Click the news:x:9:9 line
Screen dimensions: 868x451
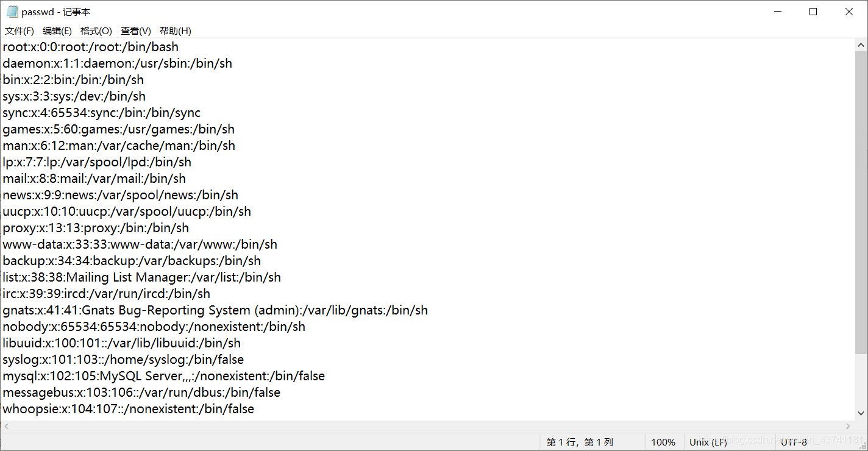[121, 195]
